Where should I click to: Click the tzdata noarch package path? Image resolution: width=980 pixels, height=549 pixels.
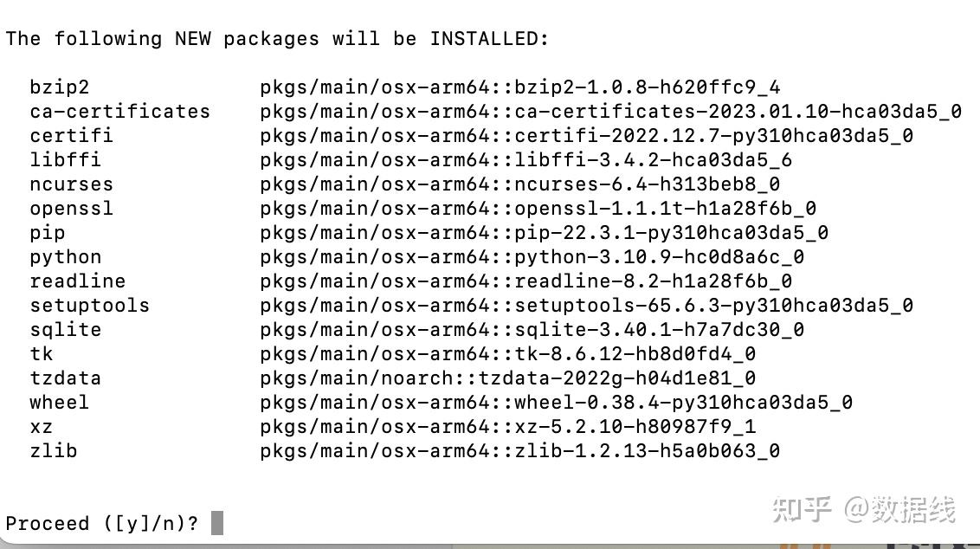[507, 378]
